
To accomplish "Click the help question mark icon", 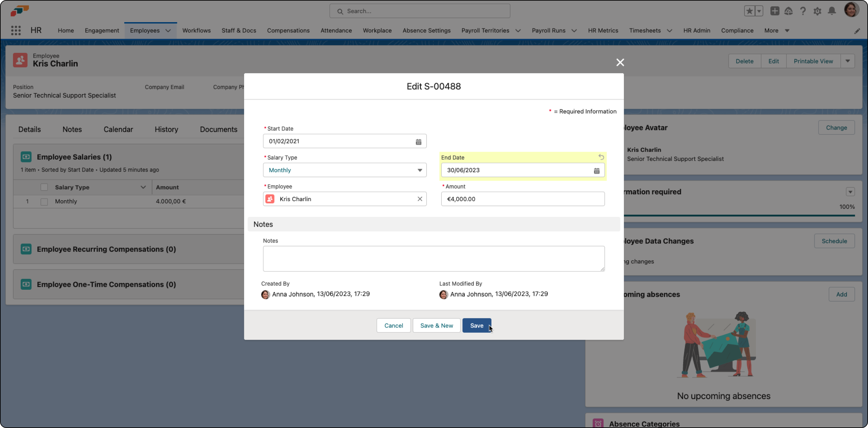I will click(803, 11).
